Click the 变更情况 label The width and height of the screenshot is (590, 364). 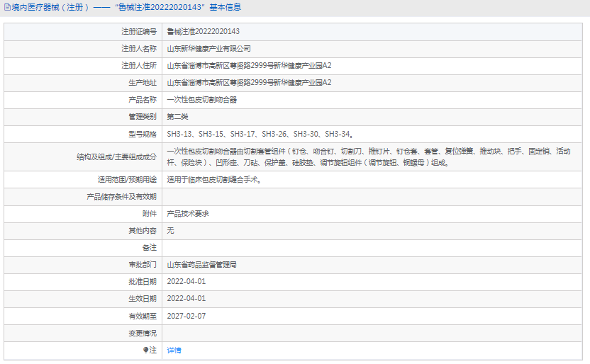point(143,334)
